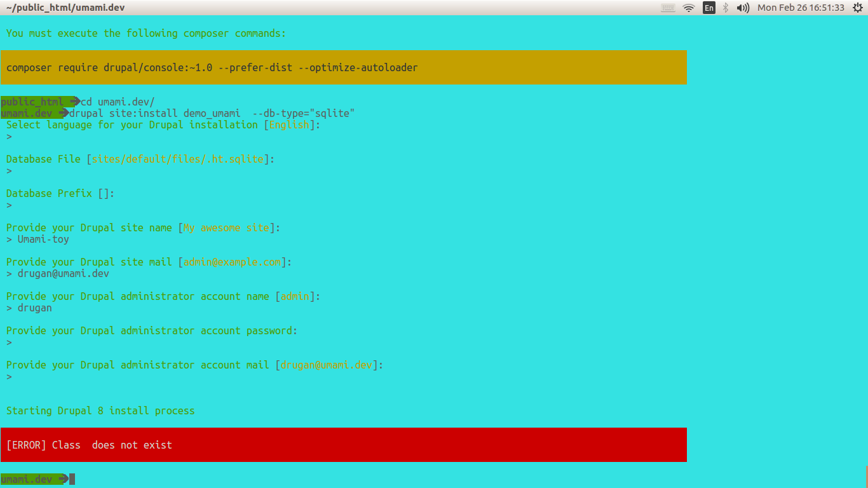Click the 'Select language for your Drupal installation' line
868x488 pixels.
click(163, 125)
